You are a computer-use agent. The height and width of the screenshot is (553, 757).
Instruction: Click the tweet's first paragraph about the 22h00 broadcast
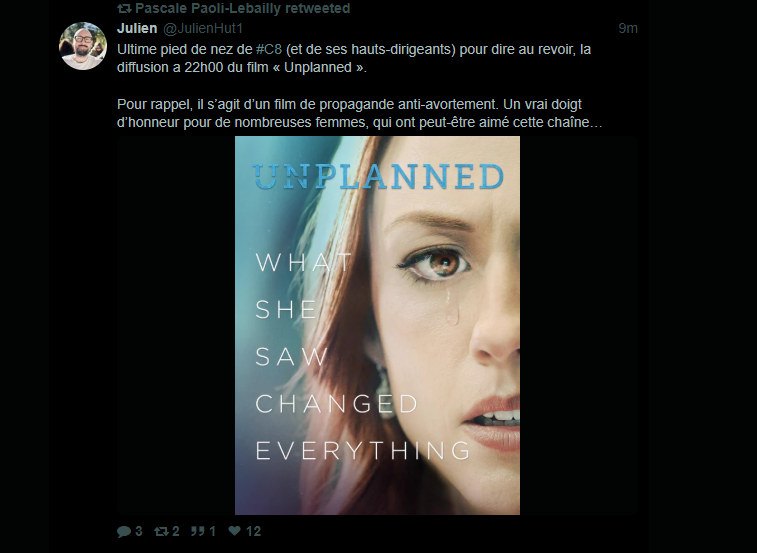coord(354,58)
